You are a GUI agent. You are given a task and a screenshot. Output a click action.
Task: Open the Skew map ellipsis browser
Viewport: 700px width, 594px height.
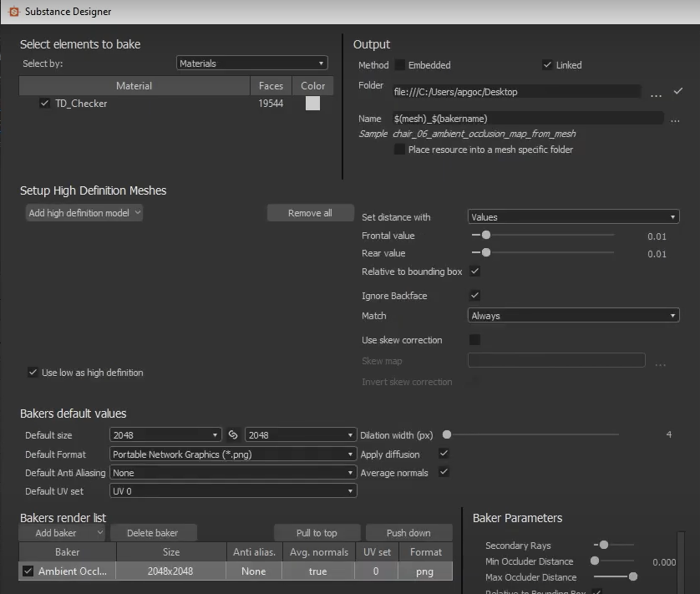click(661, 360)
